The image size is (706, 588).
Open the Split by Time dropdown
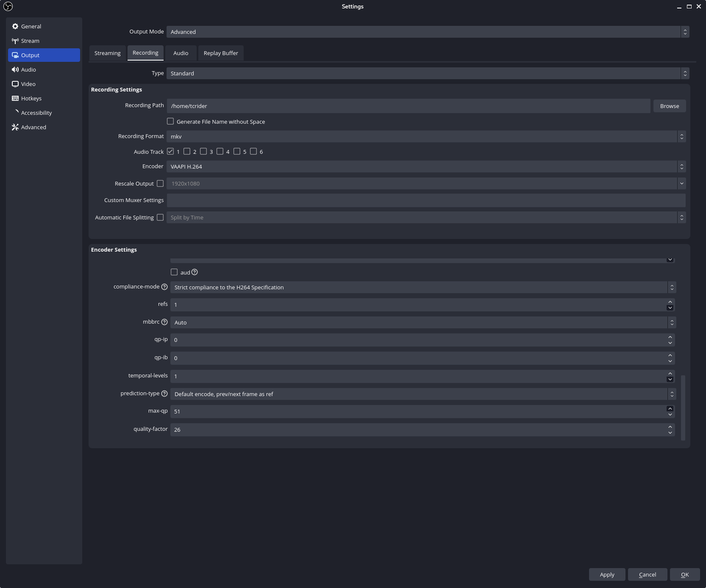(x=426, y=218)
